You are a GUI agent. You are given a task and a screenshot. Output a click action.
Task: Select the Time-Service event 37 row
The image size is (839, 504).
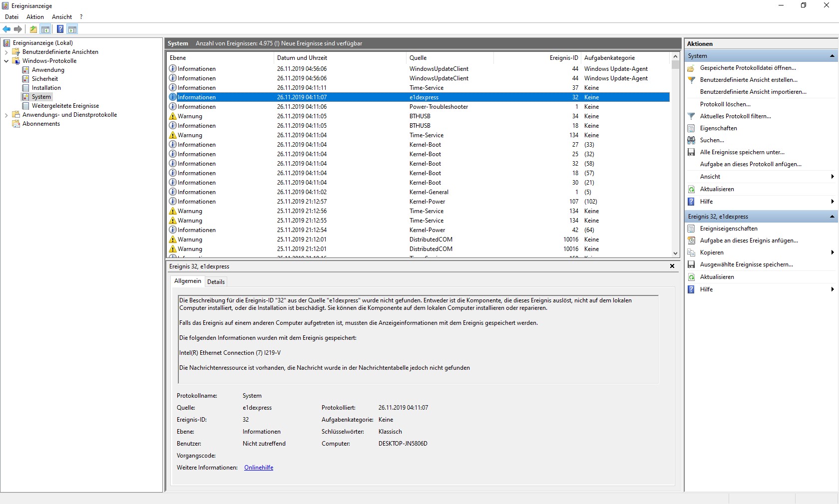click(x=419, y=88)
